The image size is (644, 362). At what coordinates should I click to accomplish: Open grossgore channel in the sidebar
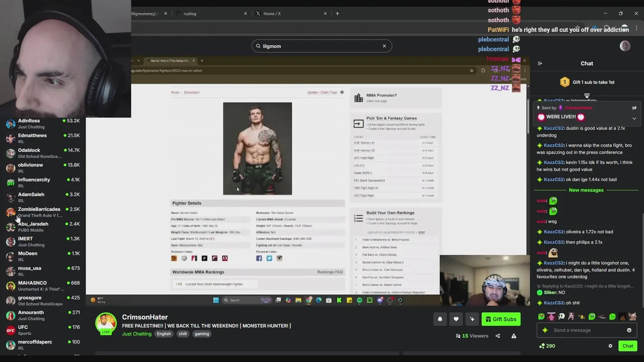(43, 301)
